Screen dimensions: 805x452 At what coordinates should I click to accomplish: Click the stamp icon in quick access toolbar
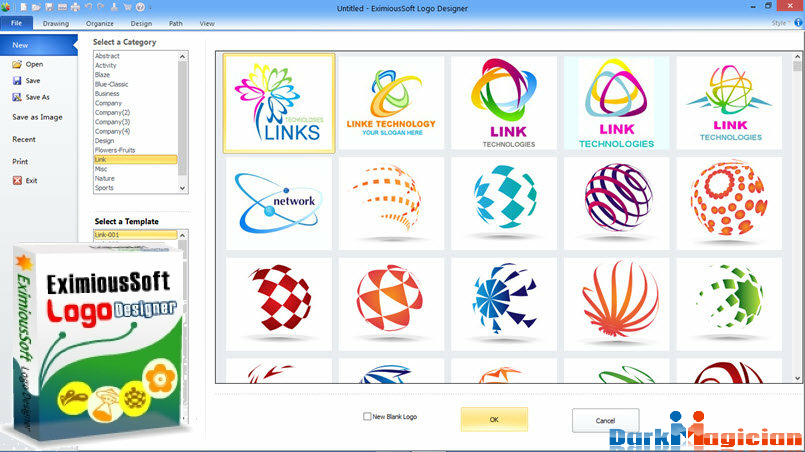tap(114, 7)
